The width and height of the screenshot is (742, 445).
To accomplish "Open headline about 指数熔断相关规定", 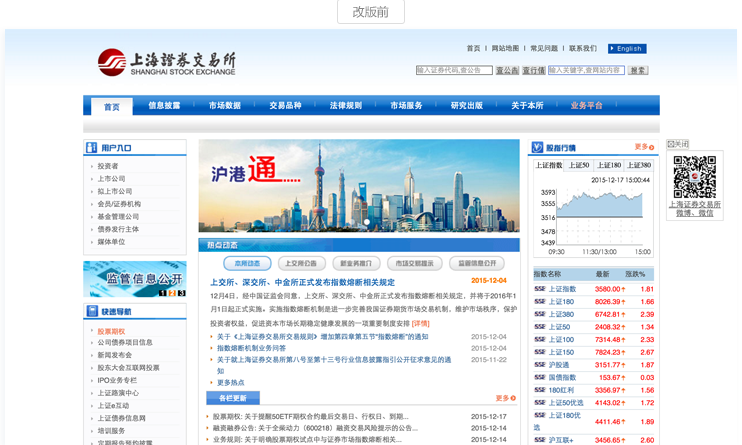I will [x=302, y=282].
